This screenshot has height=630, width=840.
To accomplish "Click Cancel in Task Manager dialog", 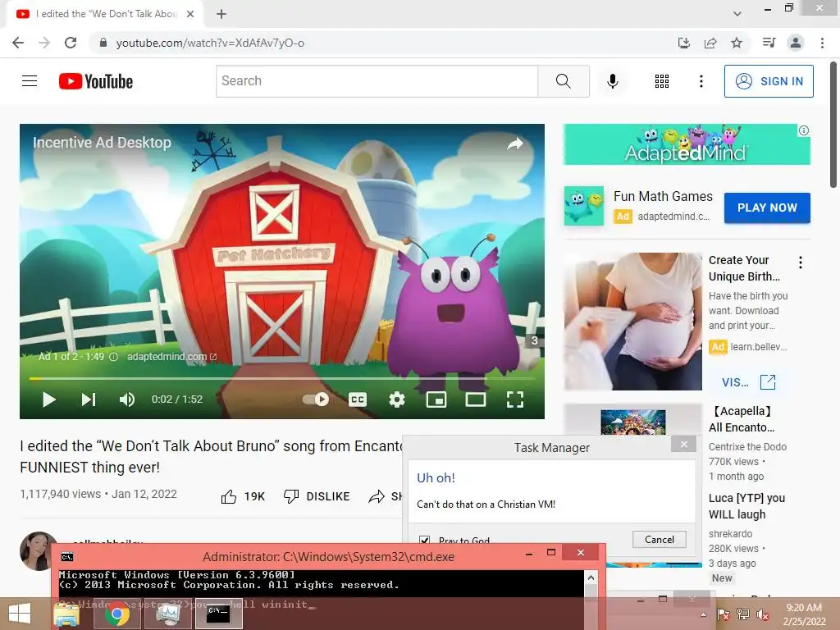I will pos(659,540).
